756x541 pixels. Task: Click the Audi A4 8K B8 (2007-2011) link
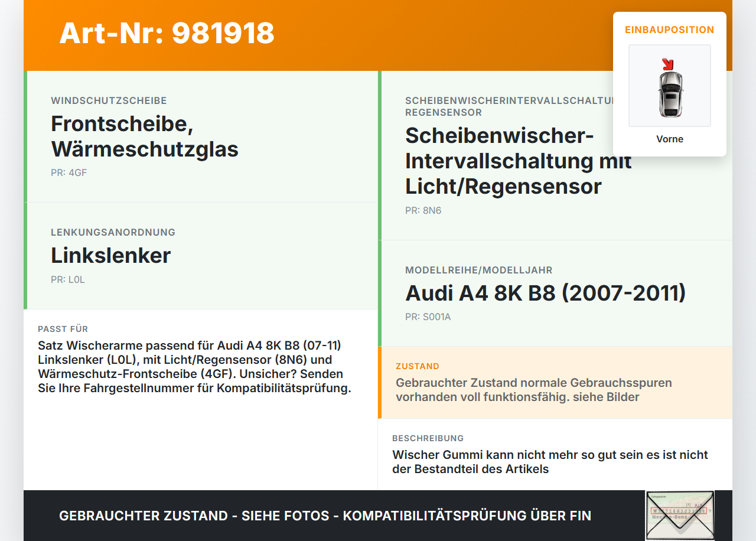[x=545, y=293]
